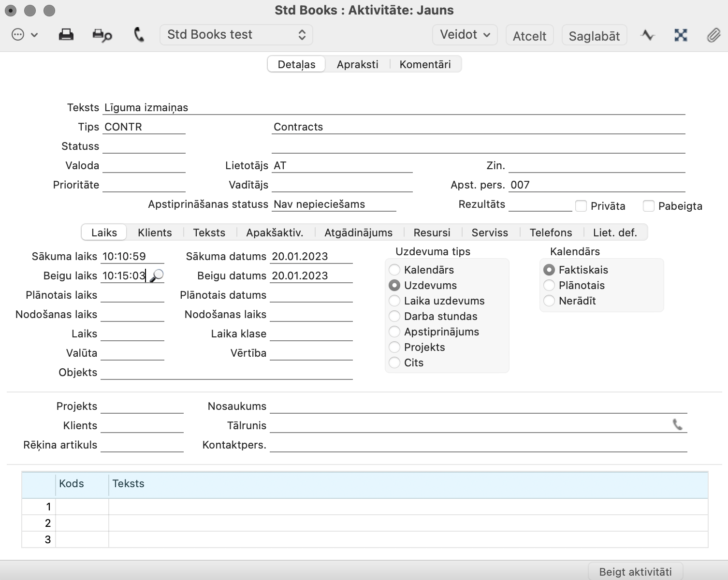Click the Saglabāt button
Screen dimensions: 728x580
[595, 36]
